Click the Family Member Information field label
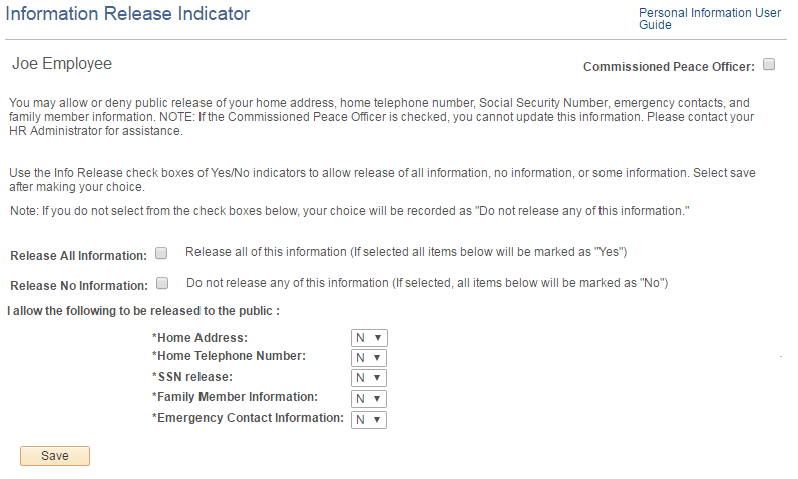This screenshot has width=798, height=479. (234, 397)
